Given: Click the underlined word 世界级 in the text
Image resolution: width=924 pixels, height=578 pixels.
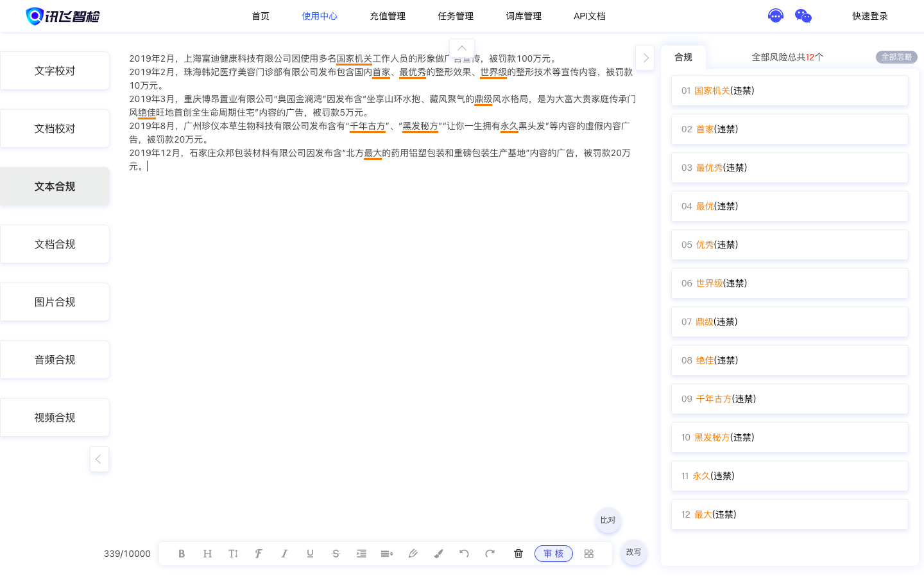Looking at the screenshot, I should (x=493, y=72).
